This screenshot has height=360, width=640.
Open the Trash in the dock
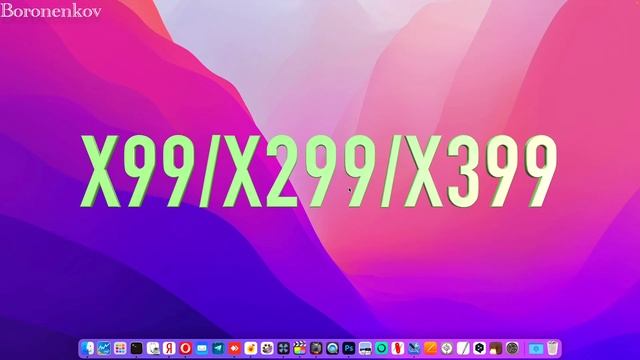pos(552,348)
